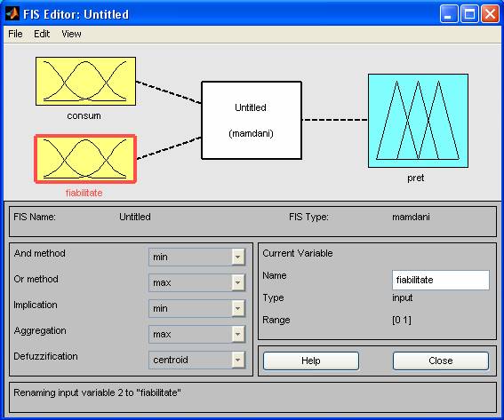Select the pret output variable box
The width and height of the screenshot is (504, 420).
click(418, 121)
